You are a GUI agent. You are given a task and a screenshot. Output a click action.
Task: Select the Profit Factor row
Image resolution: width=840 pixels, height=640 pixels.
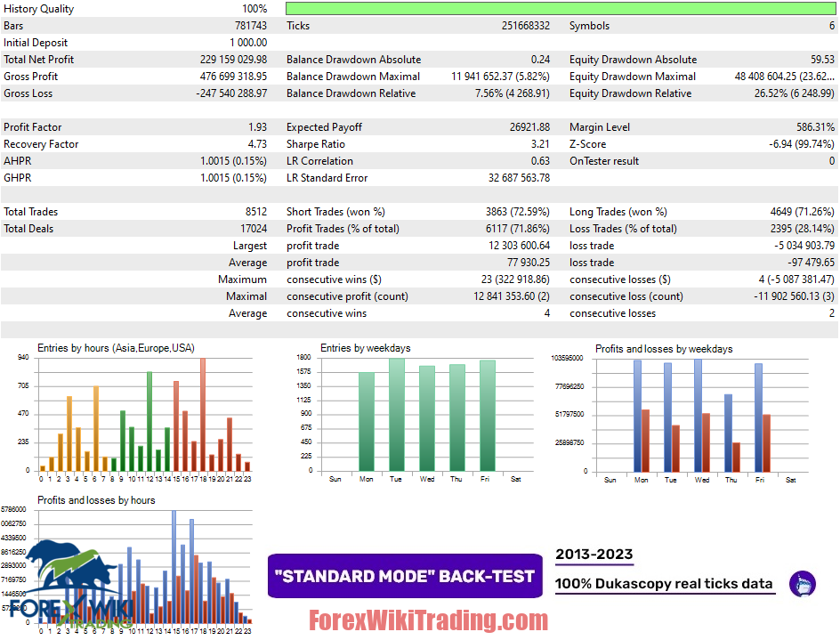click(133, 126)
